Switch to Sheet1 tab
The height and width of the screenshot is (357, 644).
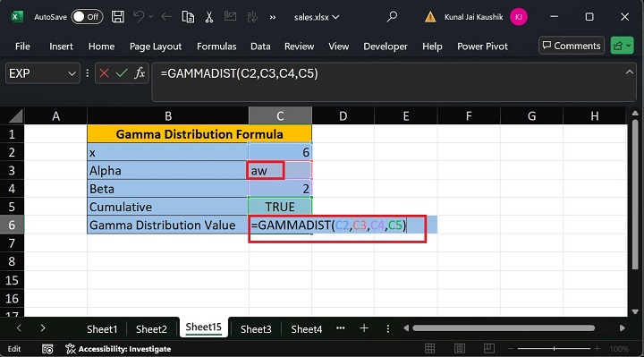pos(102,329)
